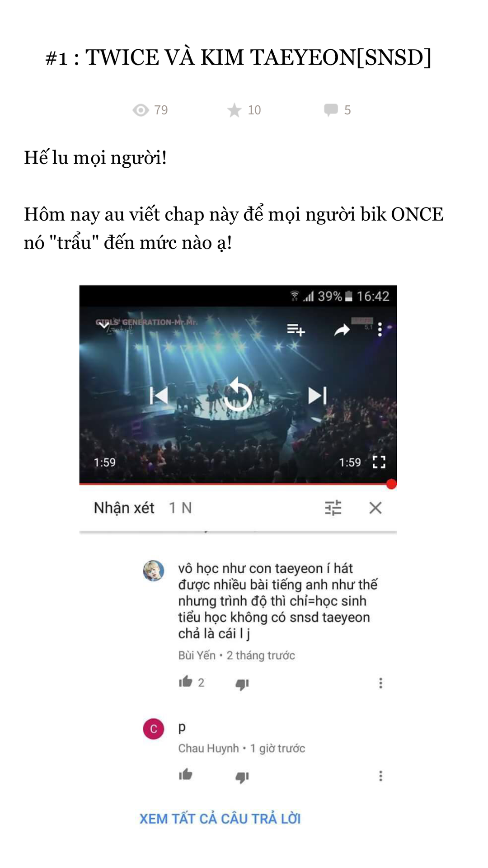
Task: Open video more options menu
Action: coord(380,329)
